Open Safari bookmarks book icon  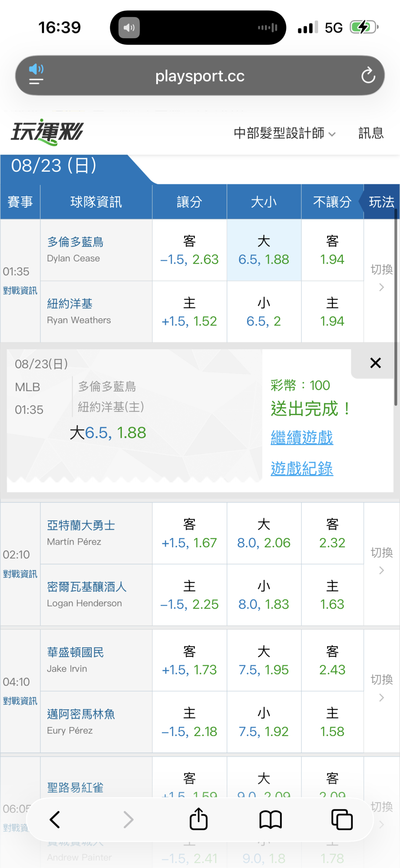pos(271,819)
